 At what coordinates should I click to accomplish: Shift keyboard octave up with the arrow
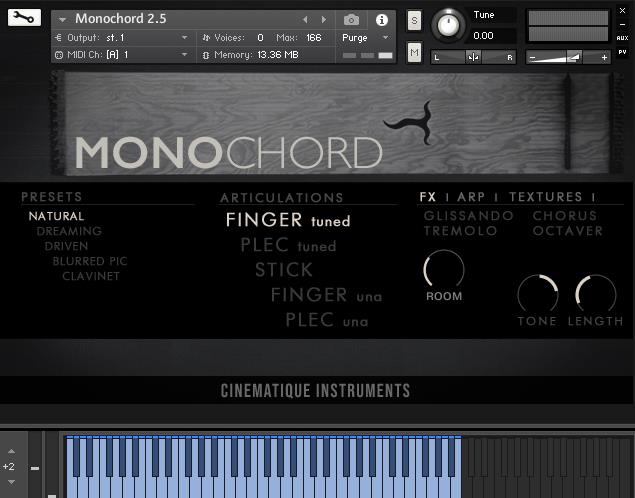[11, 451]
